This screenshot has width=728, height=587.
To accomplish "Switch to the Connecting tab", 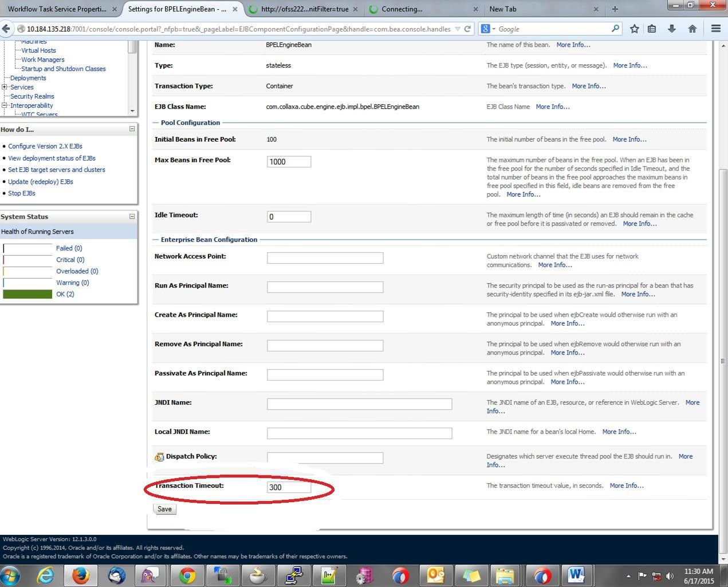I will coord(402,9).
